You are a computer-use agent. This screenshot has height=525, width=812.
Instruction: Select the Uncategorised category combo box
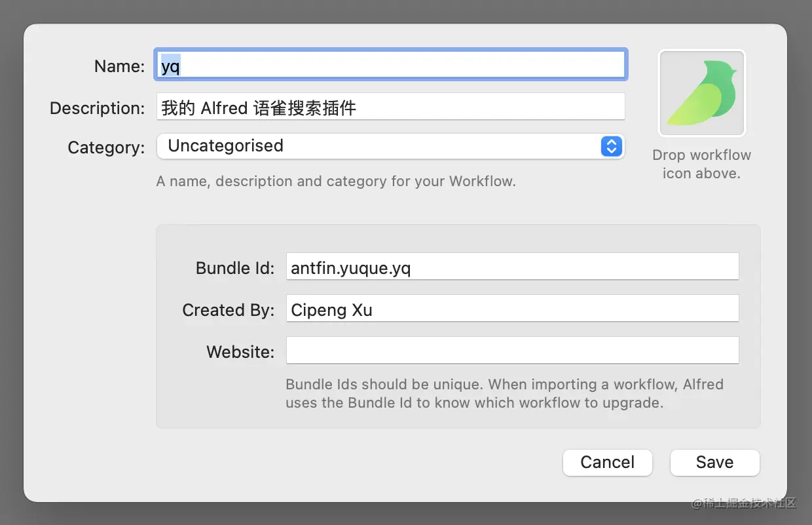point(391,146)
